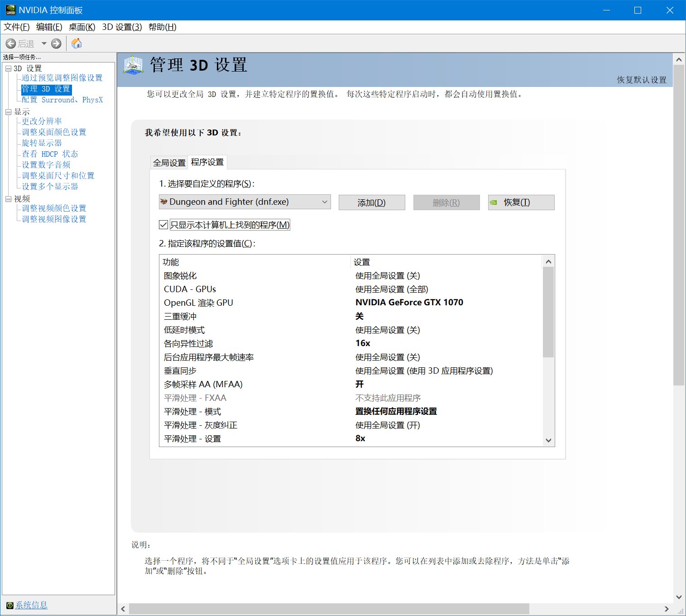
Task: Open 系统信息 link
Action: tap(31, 605)
